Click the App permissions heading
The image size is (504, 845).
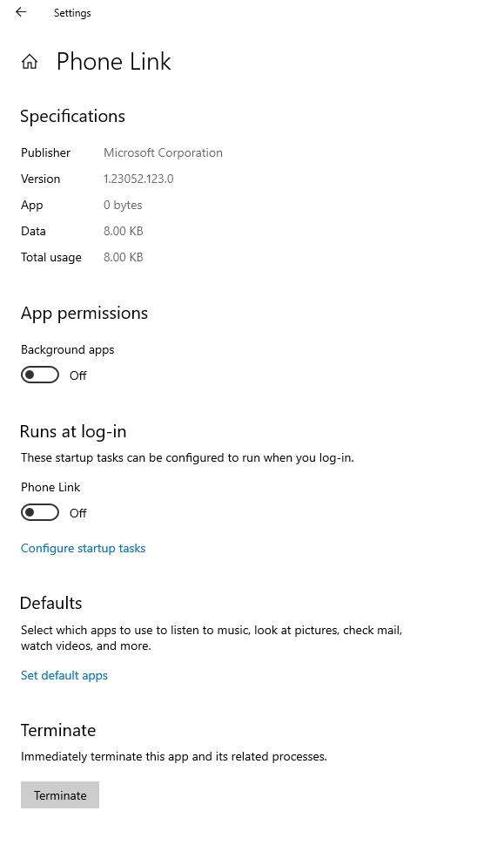(84, 313)
